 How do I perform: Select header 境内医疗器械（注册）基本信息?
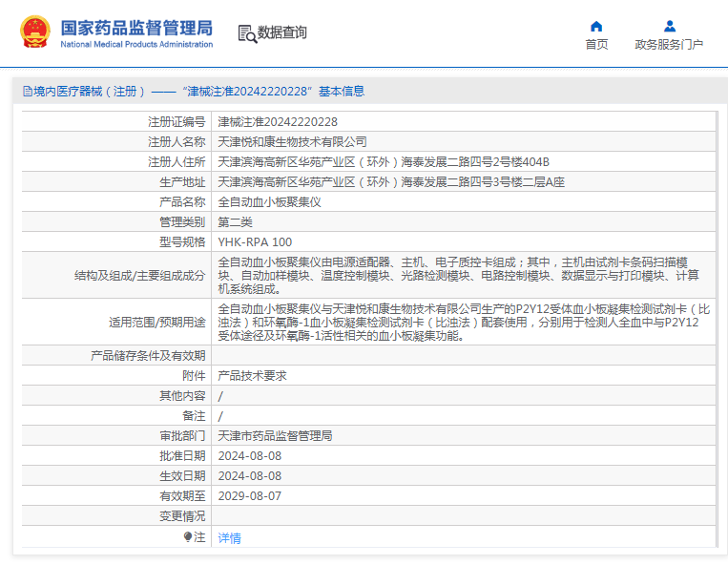coord(194,92)
